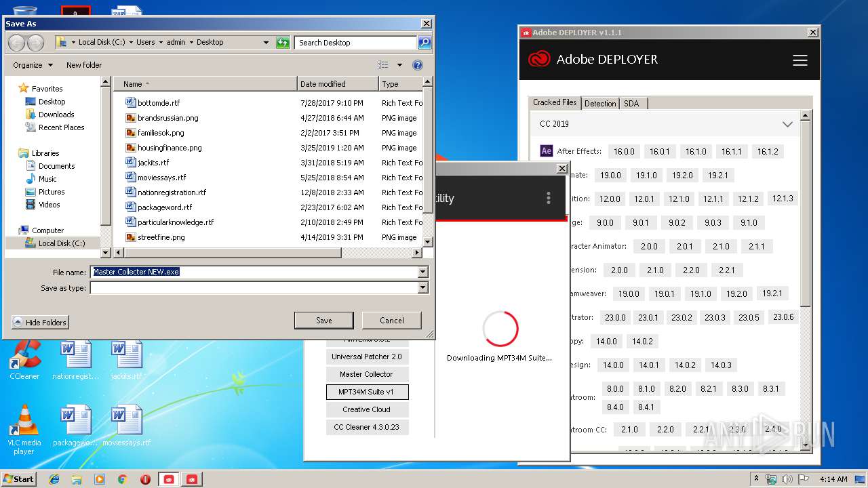Click the Master Collector button
The width and height of the screenshot is (868, 488).
[366, 374]
